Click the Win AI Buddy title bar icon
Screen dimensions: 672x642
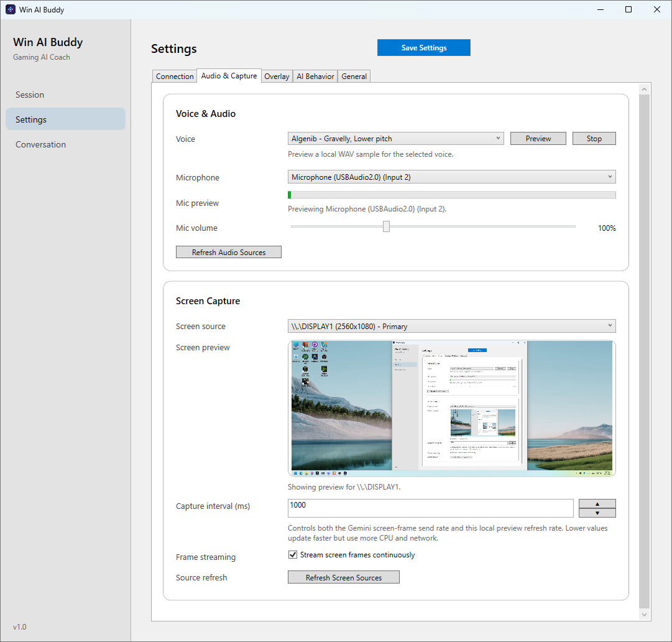9,9
